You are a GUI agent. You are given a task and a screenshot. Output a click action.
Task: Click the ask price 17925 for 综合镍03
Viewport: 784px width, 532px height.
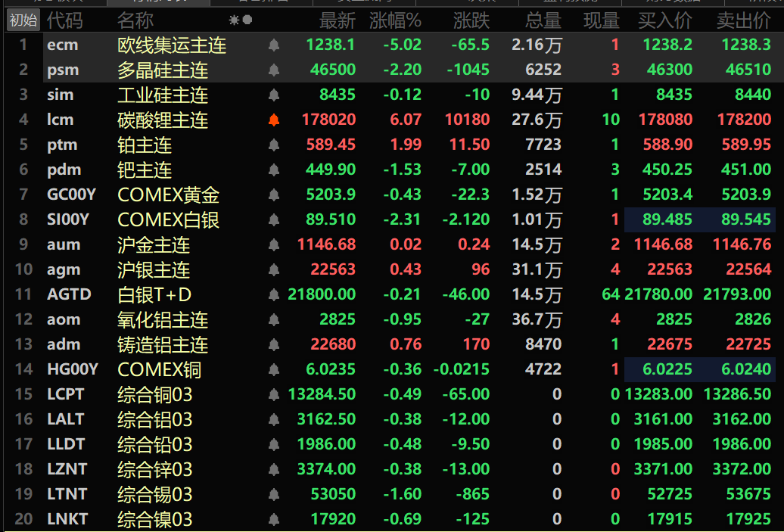(x=748, y=519)
